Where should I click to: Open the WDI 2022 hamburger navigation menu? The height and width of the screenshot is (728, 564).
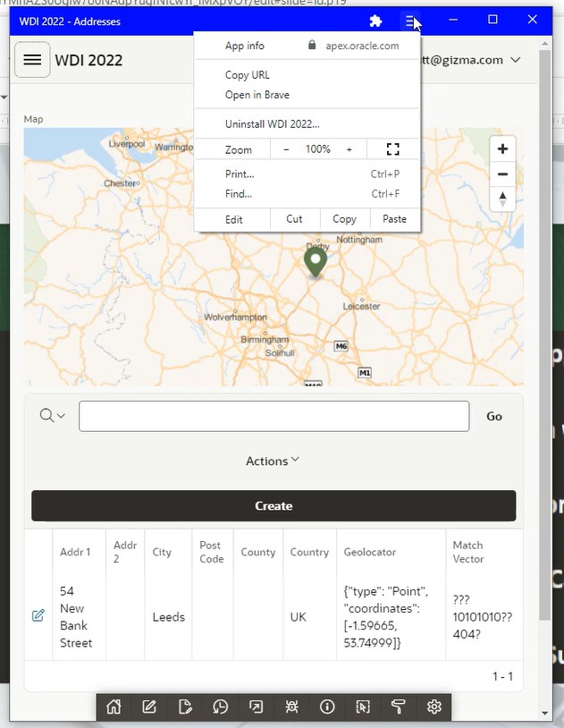click(x=32, y=59)
